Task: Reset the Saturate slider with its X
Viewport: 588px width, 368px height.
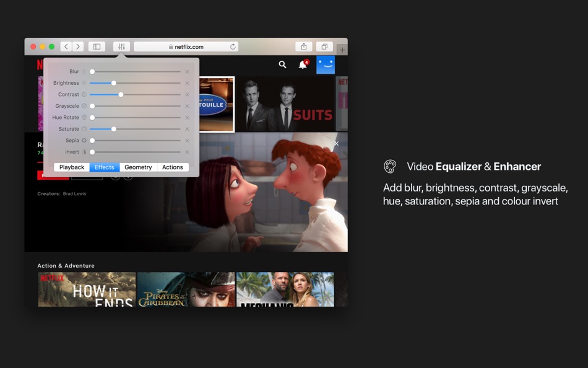Action: coord(187,129)
